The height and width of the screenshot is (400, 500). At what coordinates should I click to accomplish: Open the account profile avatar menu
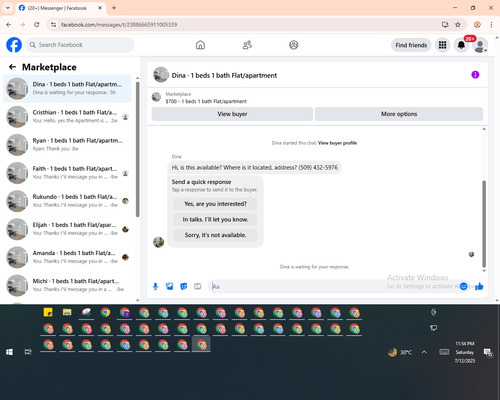(x=480, y=45)
